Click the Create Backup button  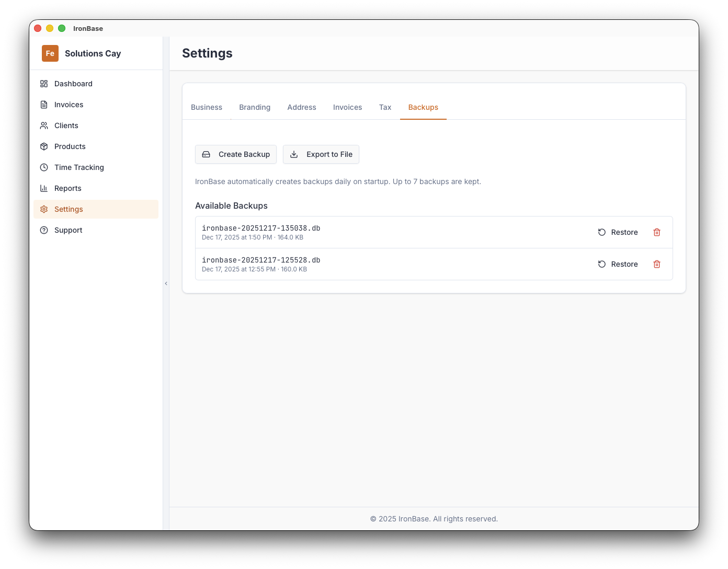click(x=235, y=154)
